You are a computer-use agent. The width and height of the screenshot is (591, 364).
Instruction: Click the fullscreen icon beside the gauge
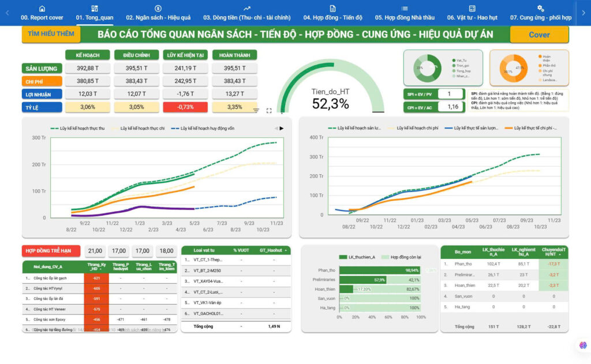coord(269,111)
